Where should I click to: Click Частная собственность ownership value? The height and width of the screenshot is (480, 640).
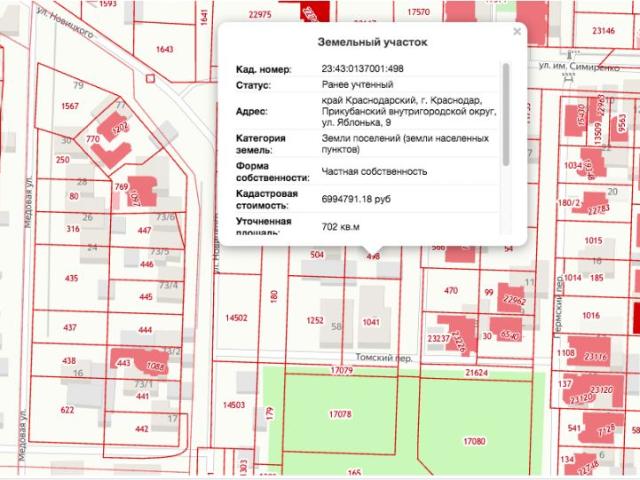tap(374, 171)
